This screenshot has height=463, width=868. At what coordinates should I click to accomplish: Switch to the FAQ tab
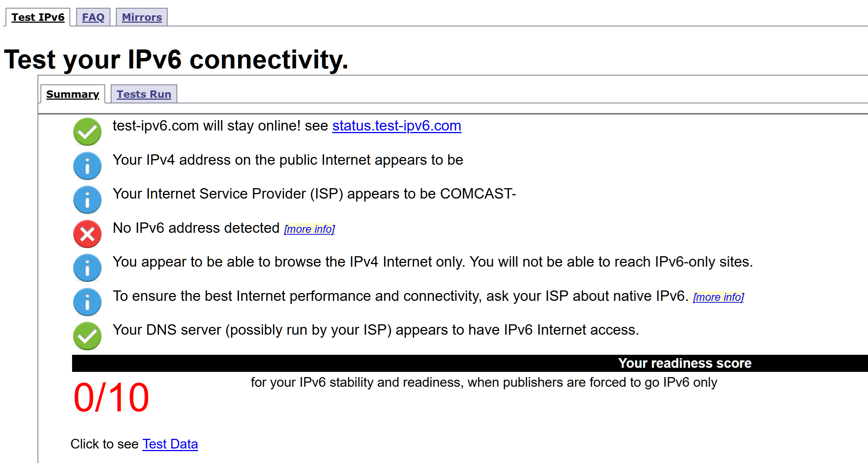93,17
